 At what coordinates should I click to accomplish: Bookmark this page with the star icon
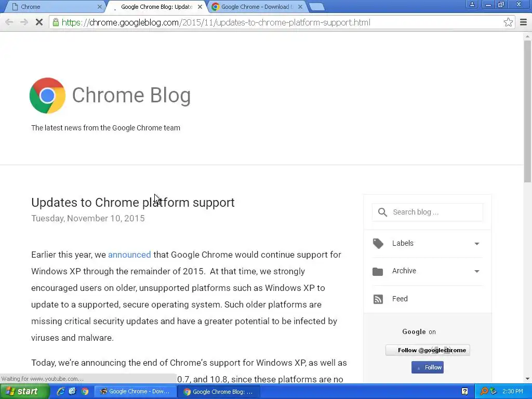tap(508, 22)
